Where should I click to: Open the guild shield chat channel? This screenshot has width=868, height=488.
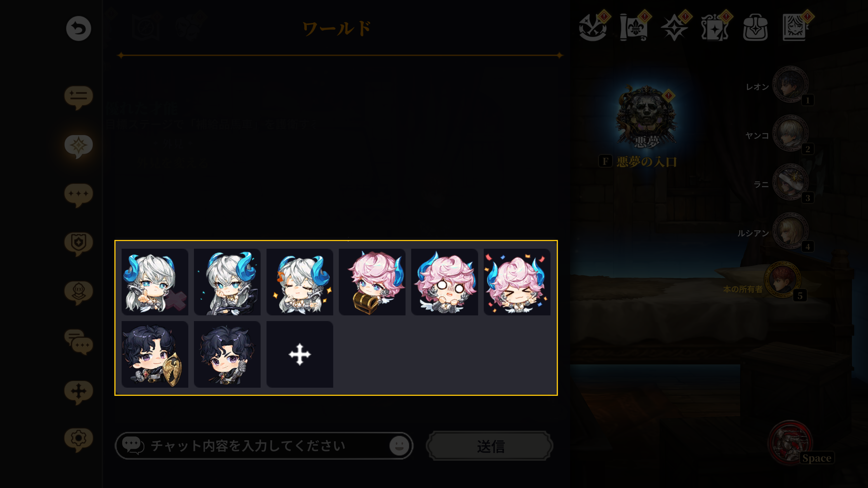click(x=78, y=244)
